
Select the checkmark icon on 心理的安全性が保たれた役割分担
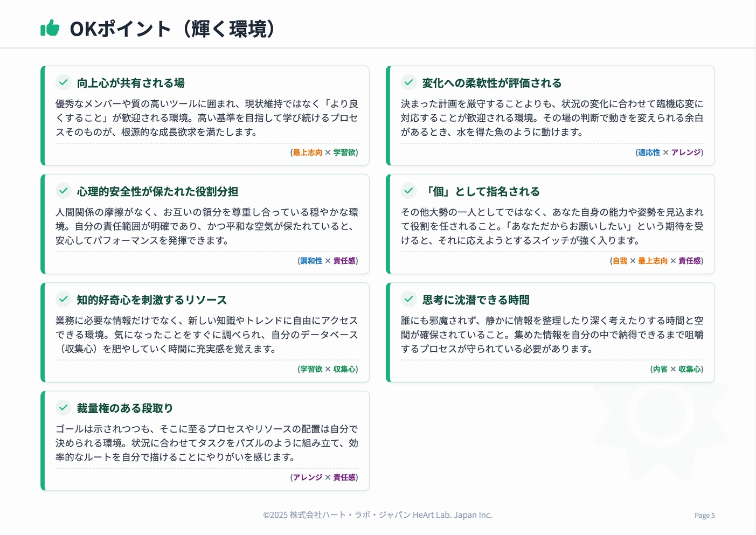point(64,191)
